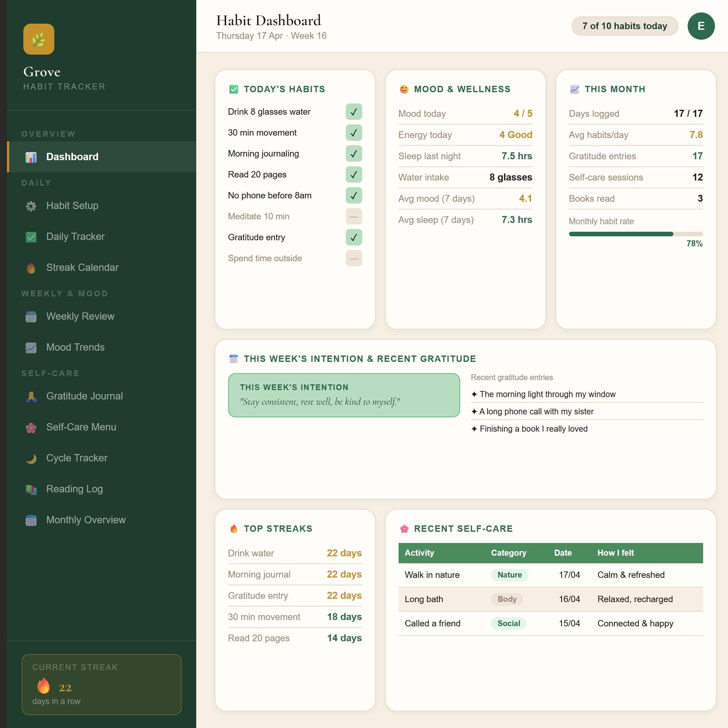This screenshot has width=728, height=728.
Task: Click the Grove leaf logo icon
Action: point(39,39)
